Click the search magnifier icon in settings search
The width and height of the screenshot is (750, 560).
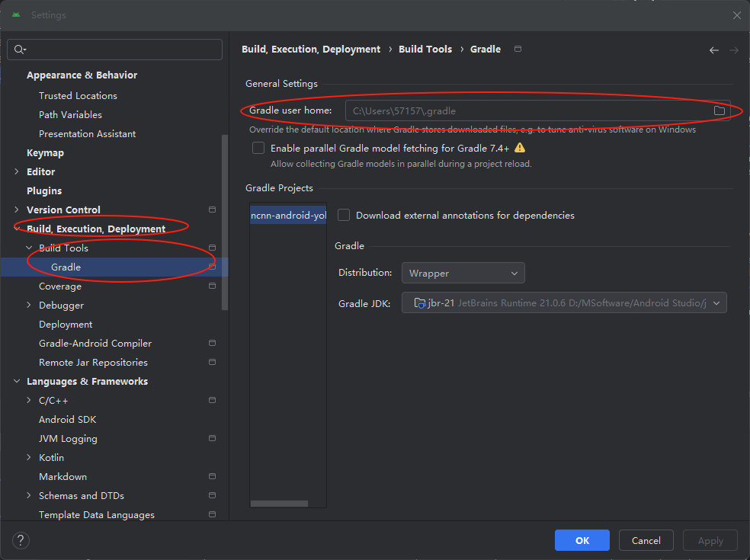(20, 50)
